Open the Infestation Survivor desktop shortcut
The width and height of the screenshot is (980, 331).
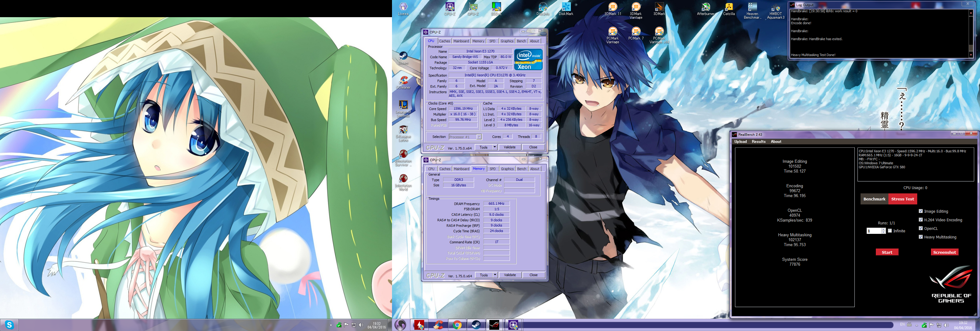(x=403, y=158)
